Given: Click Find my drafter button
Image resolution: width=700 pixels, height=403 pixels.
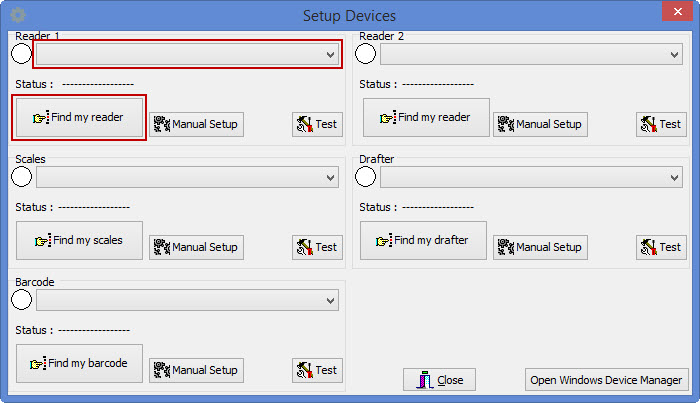Looking at the screenshot, I should [423, 241].
